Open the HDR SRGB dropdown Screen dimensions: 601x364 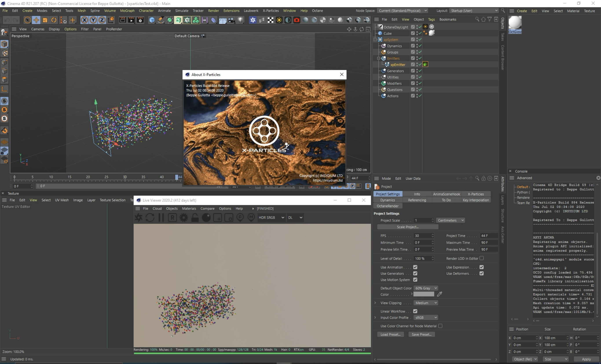pos(271,217)
